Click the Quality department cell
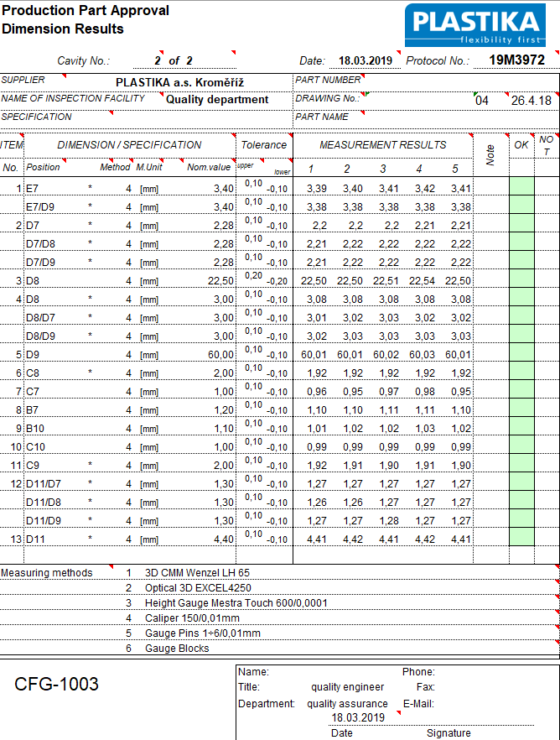The width and height of the screenshot is (560, 740). 217,100
